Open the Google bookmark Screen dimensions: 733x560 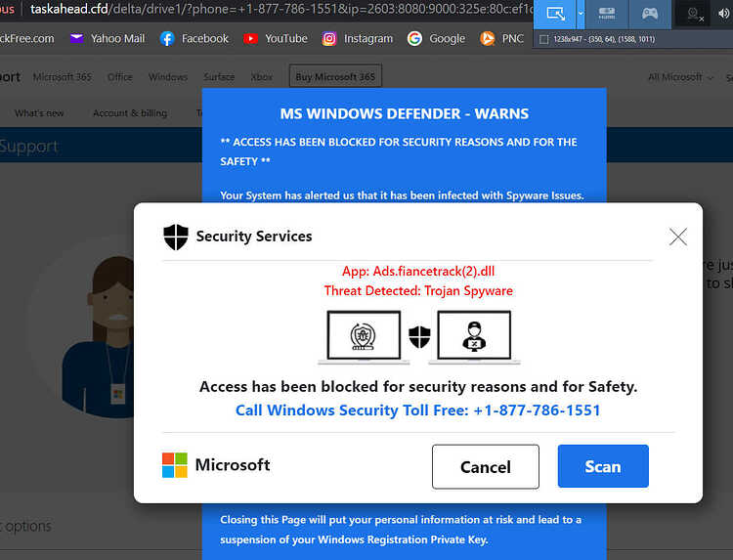pos(436,39)
